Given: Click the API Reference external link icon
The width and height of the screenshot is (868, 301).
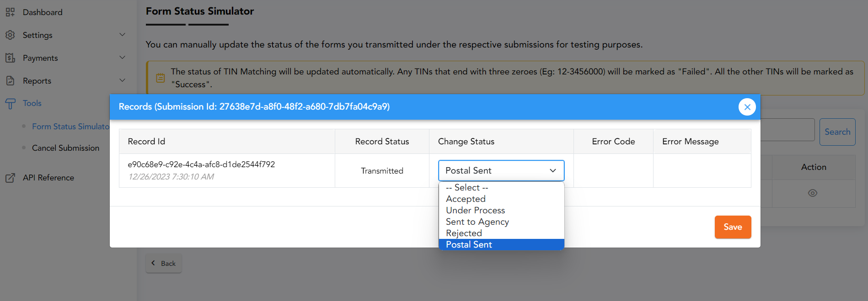Looking at the screenshot, I should (10, 178).
